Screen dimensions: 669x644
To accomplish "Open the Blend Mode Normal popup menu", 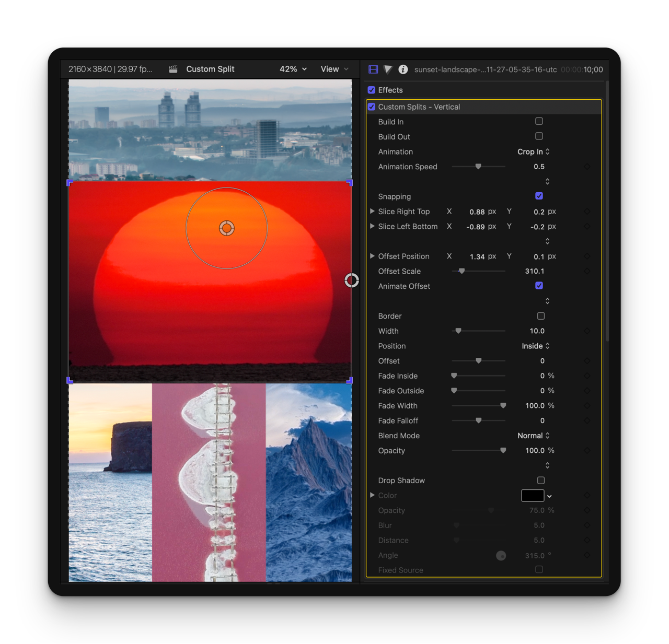I will pyautogui.click(x=534, y=436).
